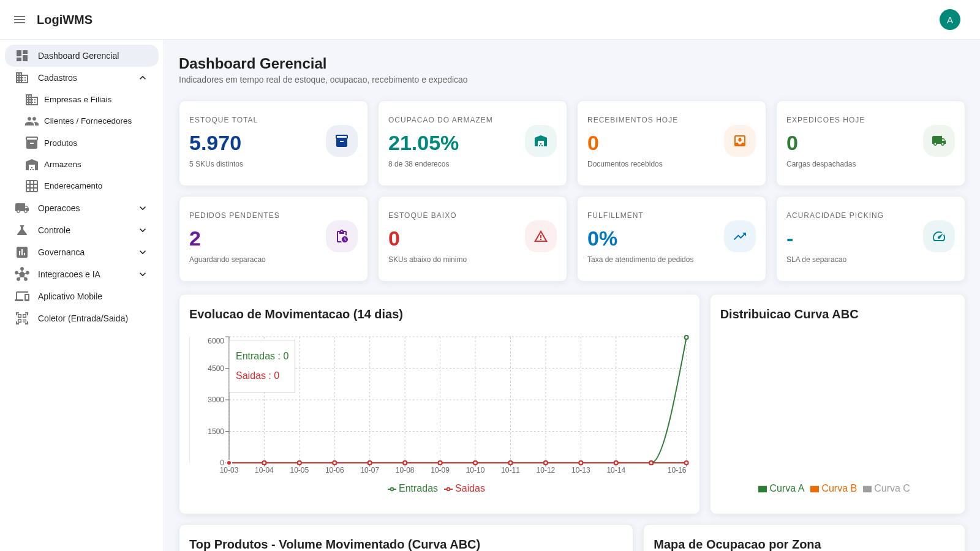Viewport: 980px width, 551px height.
Task: Click the Governanca chart icon
Action: (22, 252)
